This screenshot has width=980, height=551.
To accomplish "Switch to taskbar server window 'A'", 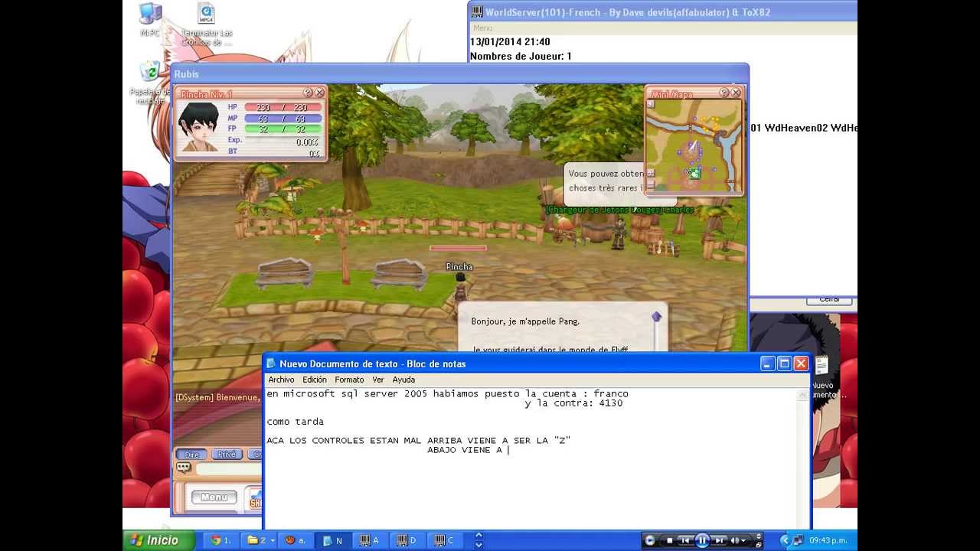I will 370,540.
